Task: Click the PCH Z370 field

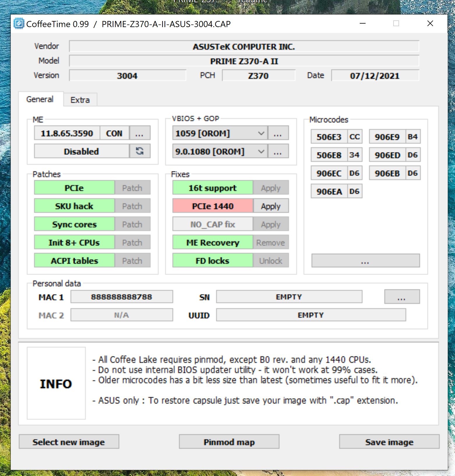Action: [259, 75]
